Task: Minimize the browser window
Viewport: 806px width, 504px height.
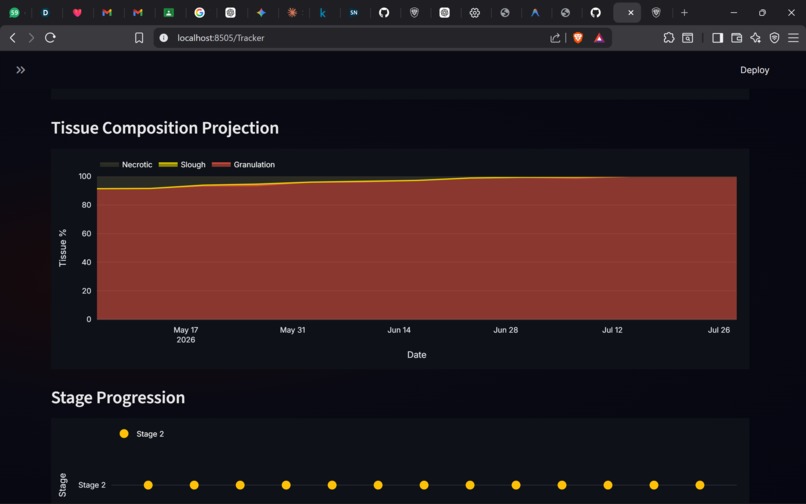Action: coord(734,13)
